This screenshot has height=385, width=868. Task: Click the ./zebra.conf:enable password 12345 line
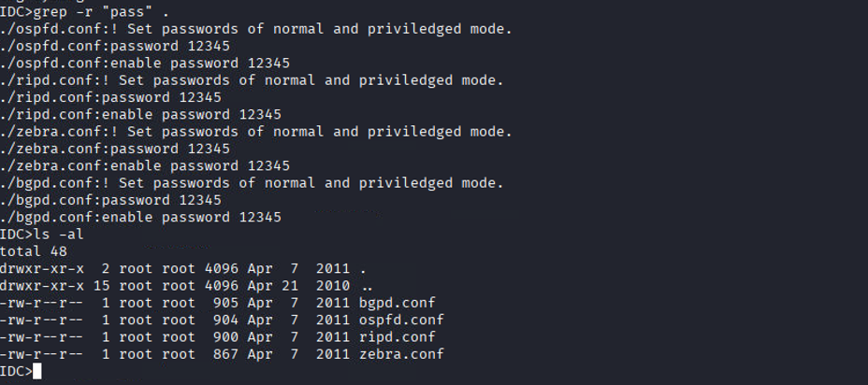pos(144,165)
